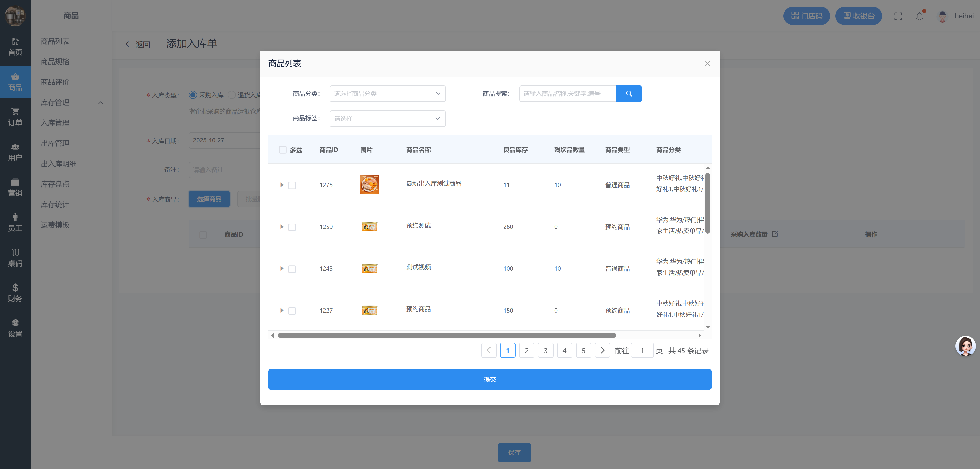Go to page 3 in pagination
Viewport: 980px width, 469px height.
tap(545, 350)
